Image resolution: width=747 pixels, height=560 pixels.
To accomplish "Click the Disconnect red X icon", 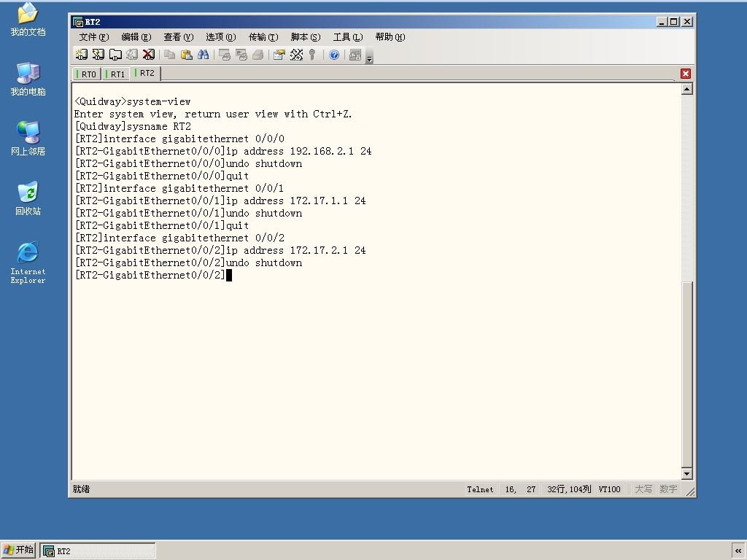I will [x=149, y=55].
